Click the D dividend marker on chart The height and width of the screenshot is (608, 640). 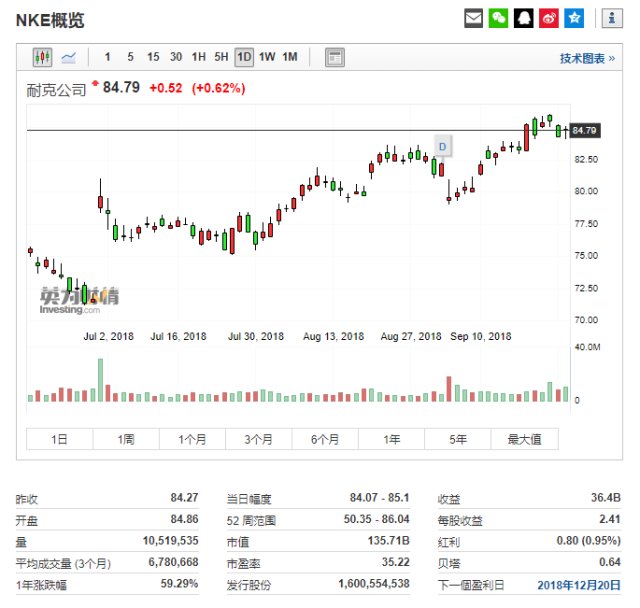point(442,146)
